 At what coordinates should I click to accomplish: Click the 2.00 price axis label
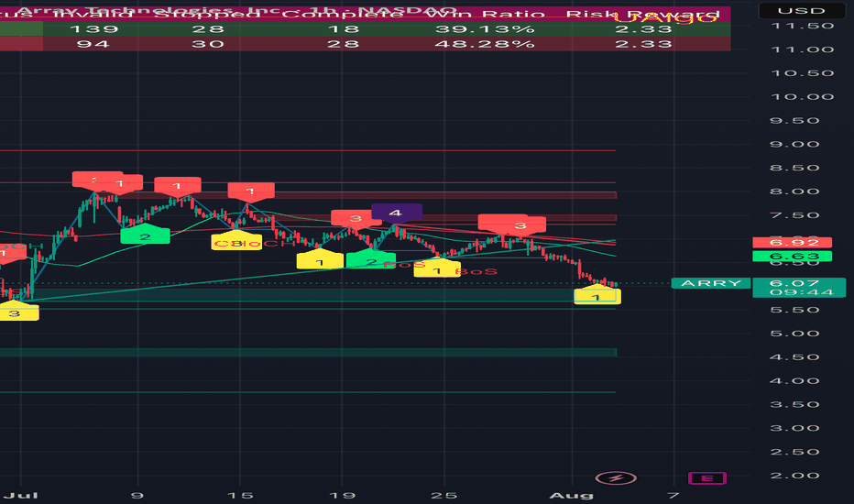pyautogui.click(x=794, y=476)
